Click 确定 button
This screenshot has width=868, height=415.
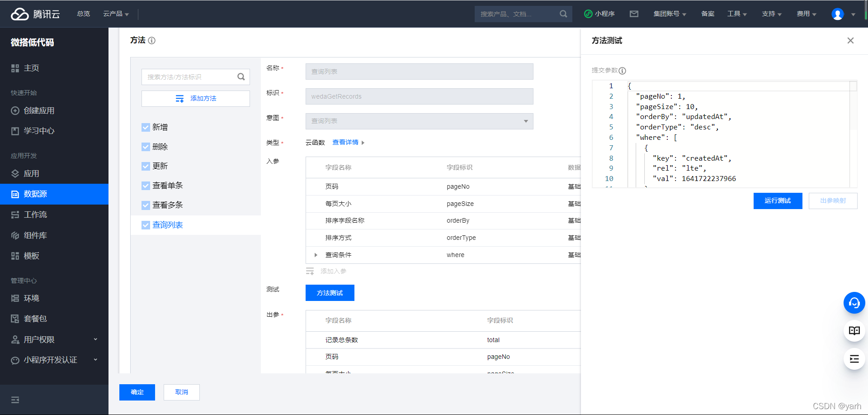click(137, 392)
